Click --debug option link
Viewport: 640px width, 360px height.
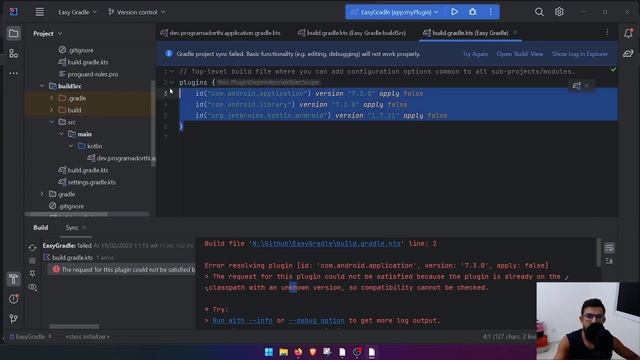click(316, 321)
